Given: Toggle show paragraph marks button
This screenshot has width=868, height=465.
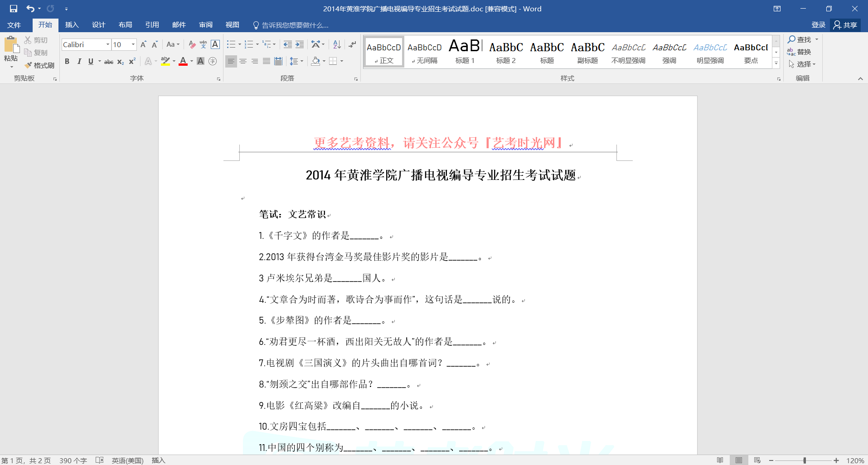Looking at the screenshot, I should click(x=352, y=44).
